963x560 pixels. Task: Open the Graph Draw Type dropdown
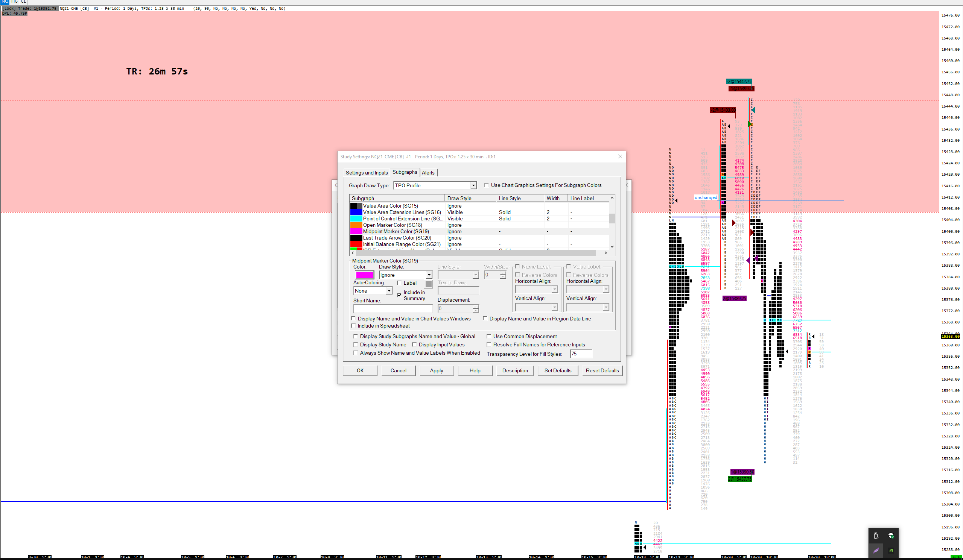click(x=473, y=185)
